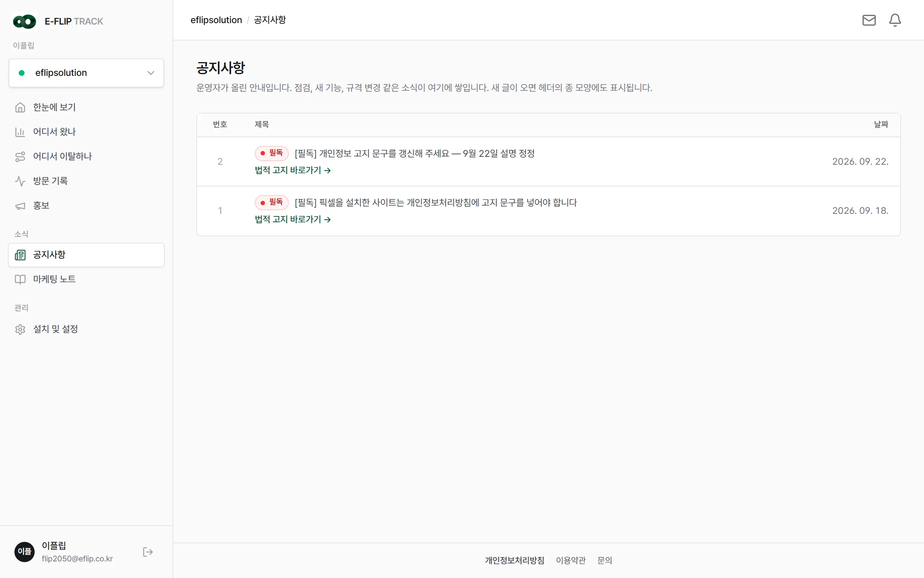Image resolution: width=924 pixels, height=578 pixels.
Task: Expand the eflipsolution site selector dropdown
Action: (x=86, y=73)
